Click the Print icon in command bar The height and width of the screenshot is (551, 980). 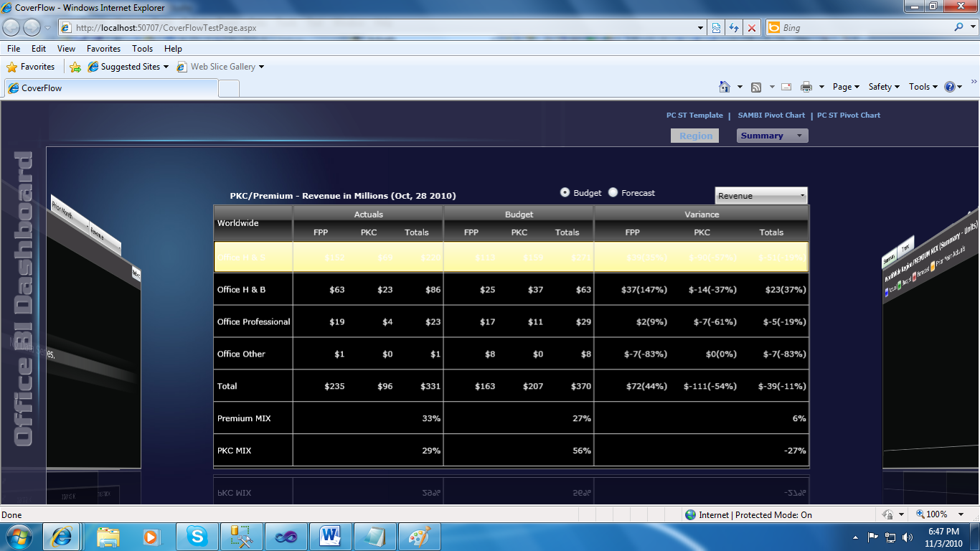pos(806,87)
